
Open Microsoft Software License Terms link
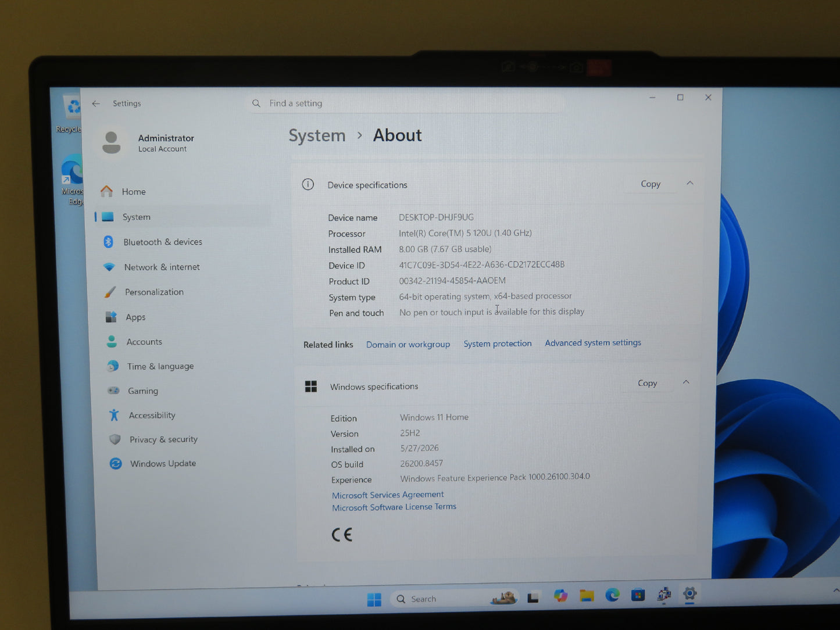[x=394, y=507]
